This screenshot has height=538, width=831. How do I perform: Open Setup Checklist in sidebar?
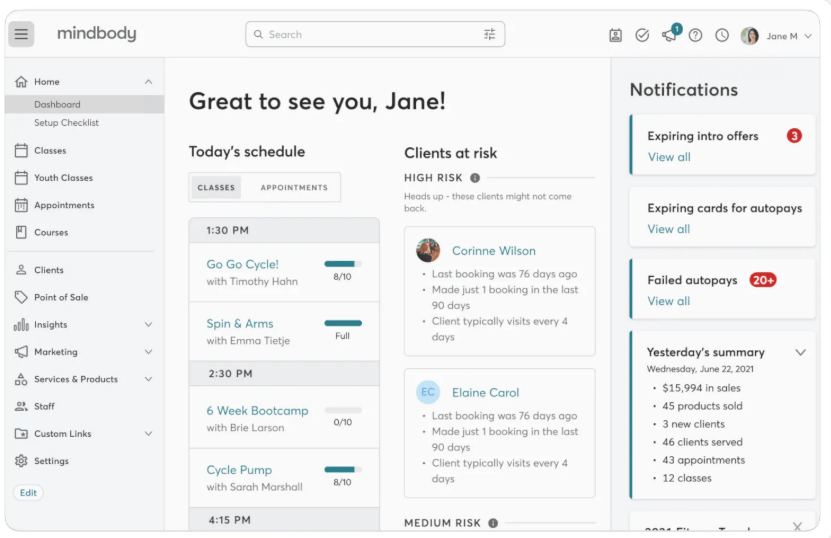pyautogui.click(x=66, y=123)
